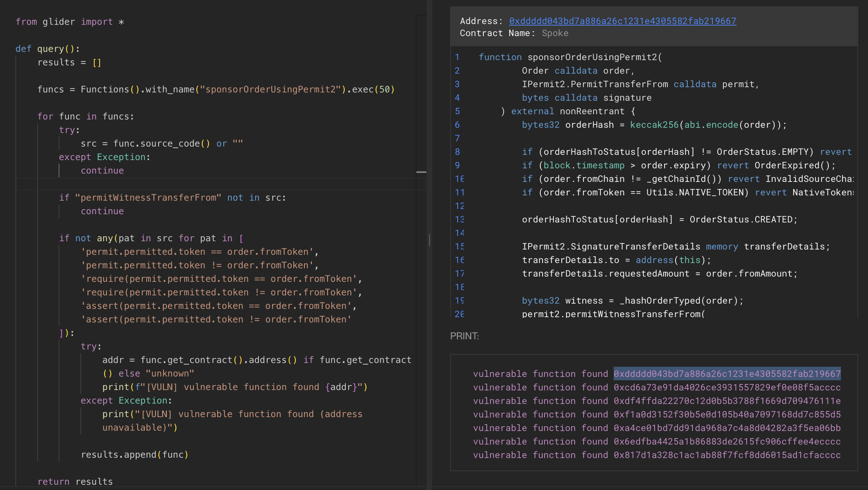Select the 0xcd6a73e9 address in print output
The image size is (868, 490).
point(727,387)
